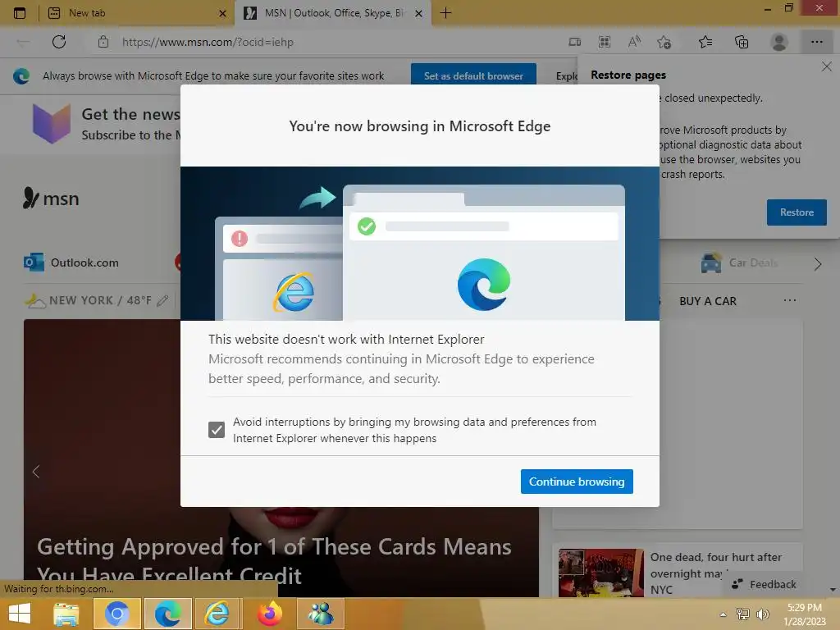The width and height of the screenshot is (840, 630).
Task: Open the Getting Approved Cards headline
Action: tap(274, 561)
